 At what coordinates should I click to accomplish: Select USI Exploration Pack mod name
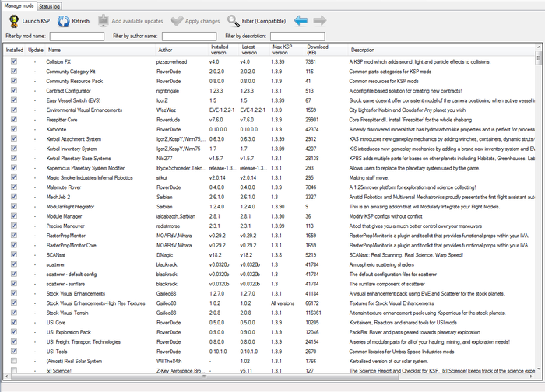(x=69, y=332)
